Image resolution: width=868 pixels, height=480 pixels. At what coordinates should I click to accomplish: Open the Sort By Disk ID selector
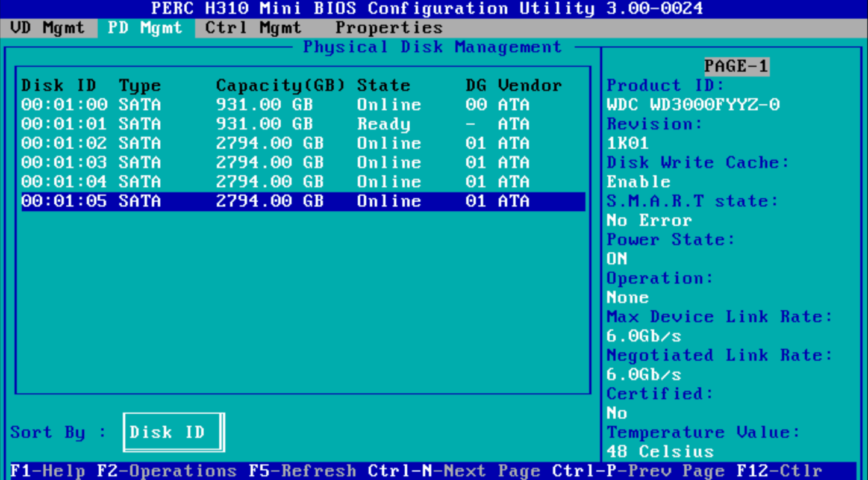click(x=173, y=432)
